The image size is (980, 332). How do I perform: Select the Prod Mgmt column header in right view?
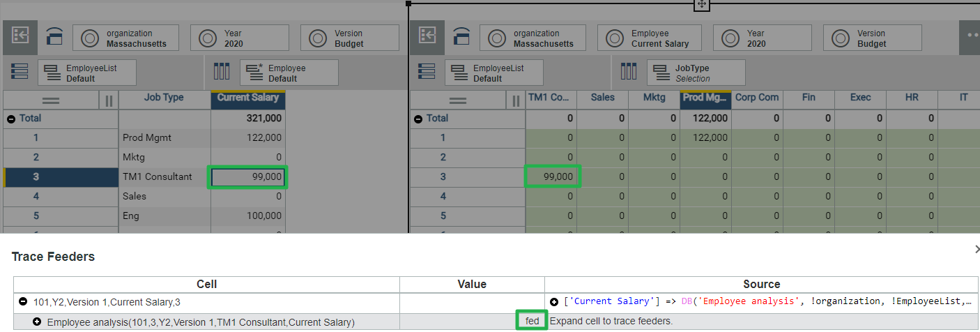705,98
